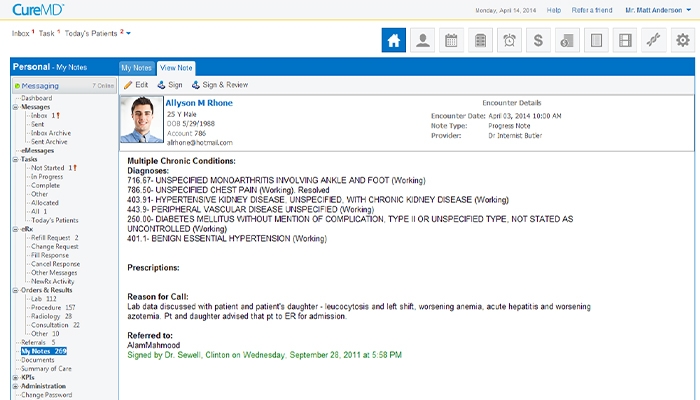
Task: Collapse the Messages tree node
Action: tap(16, 107)
